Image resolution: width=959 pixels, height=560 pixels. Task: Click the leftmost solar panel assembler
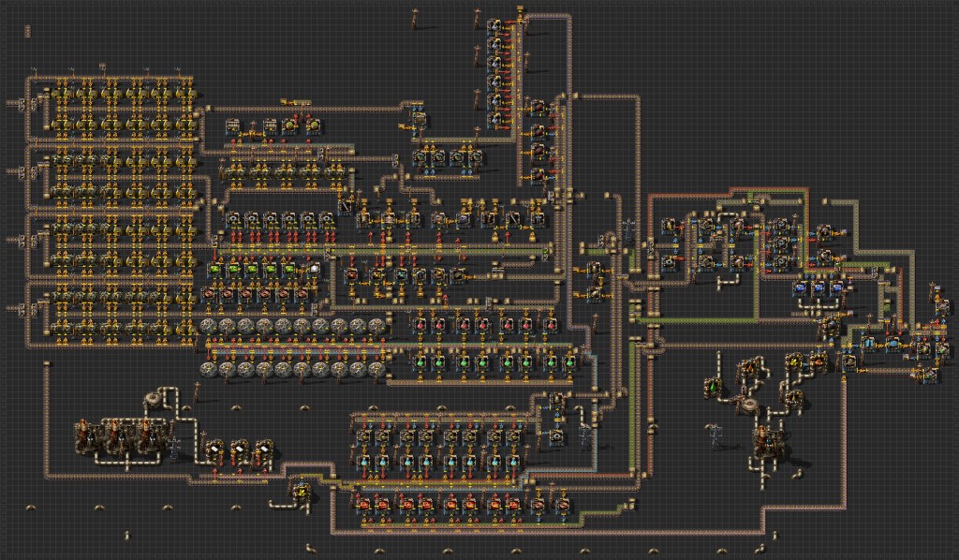click(232, 126)
